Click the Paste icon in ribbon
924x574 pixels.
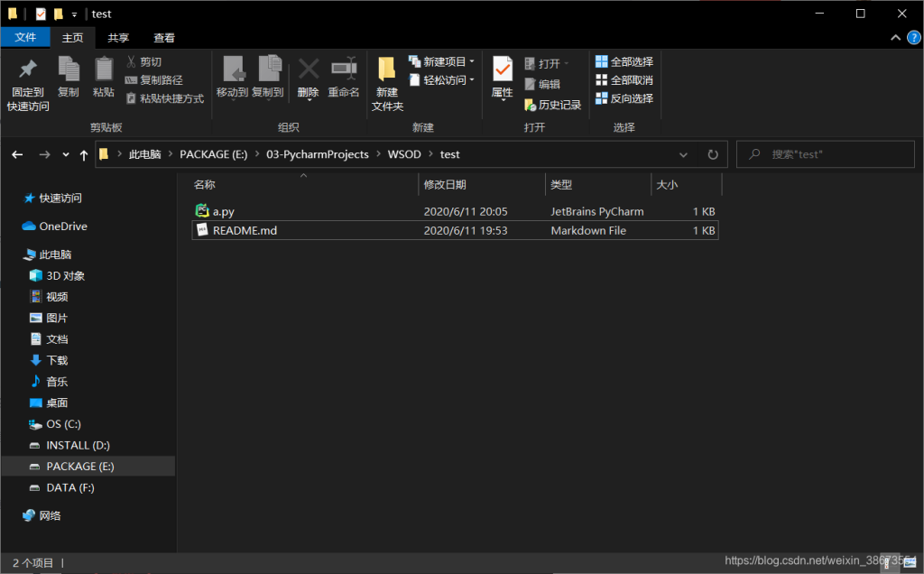(x=104, y=70)
